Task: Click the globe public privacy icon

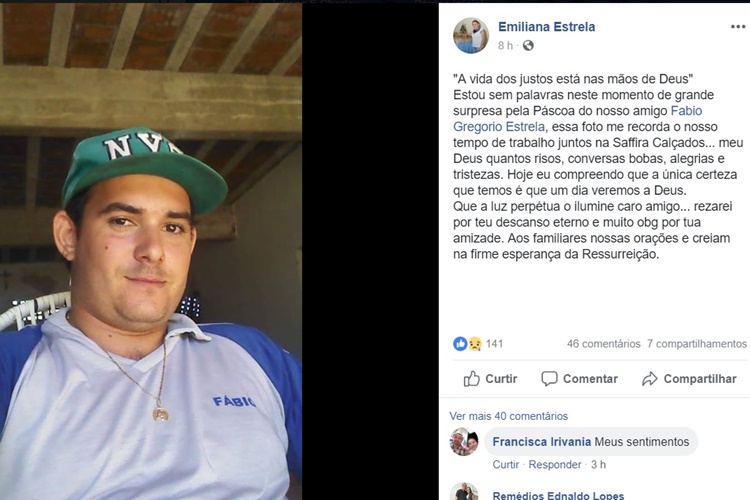Action: [528, 45]
